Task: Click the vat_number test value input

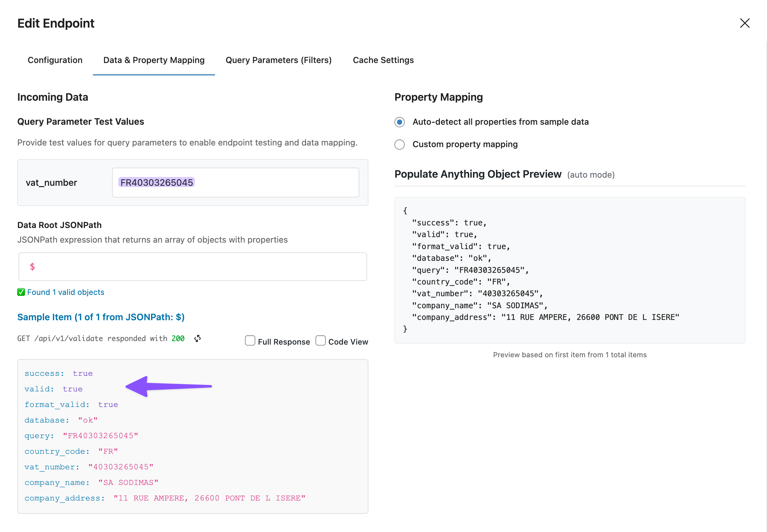Action: (x=267, y=182)
